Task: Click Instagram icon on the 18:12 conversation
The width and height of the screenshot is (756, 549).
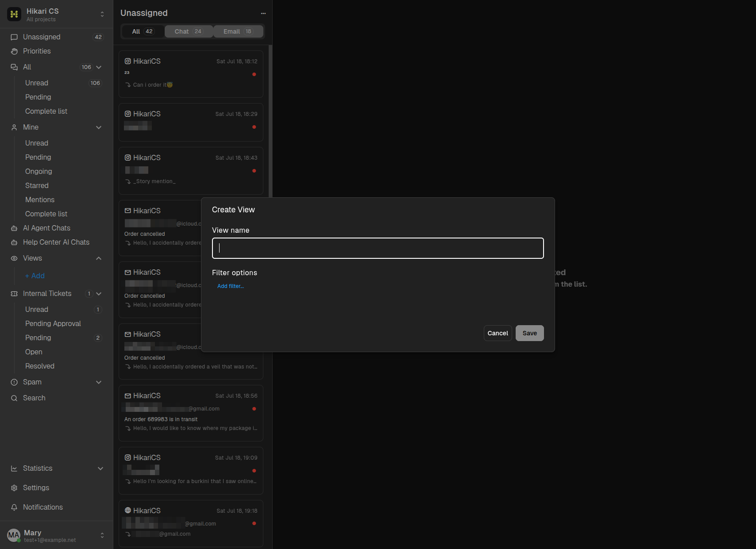Action: coord(128,61)
